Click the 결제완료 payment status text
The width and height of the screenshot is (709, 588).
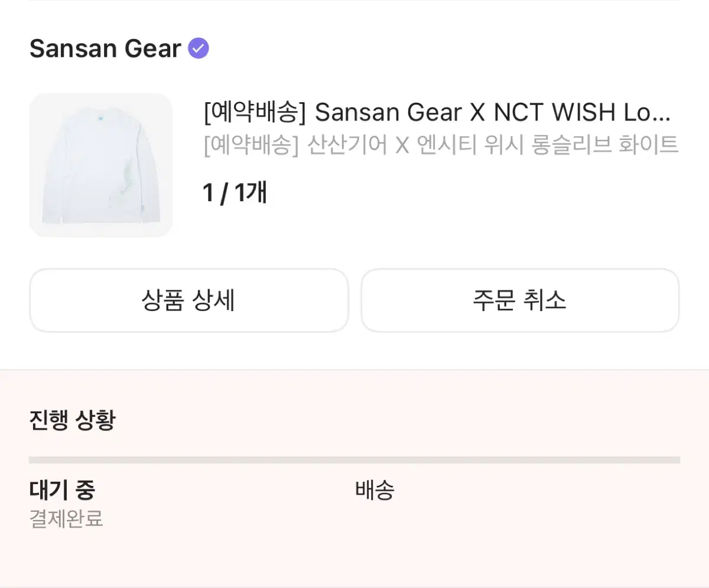pyautogui.click(x=65, y=520)
